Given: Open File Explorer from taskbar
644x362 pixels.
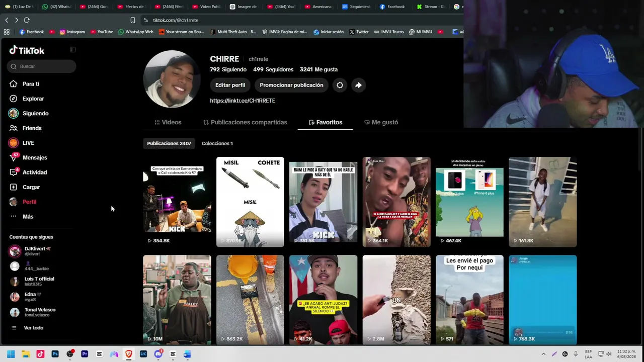Looking at the screenshot, I should tap(26, 354).
